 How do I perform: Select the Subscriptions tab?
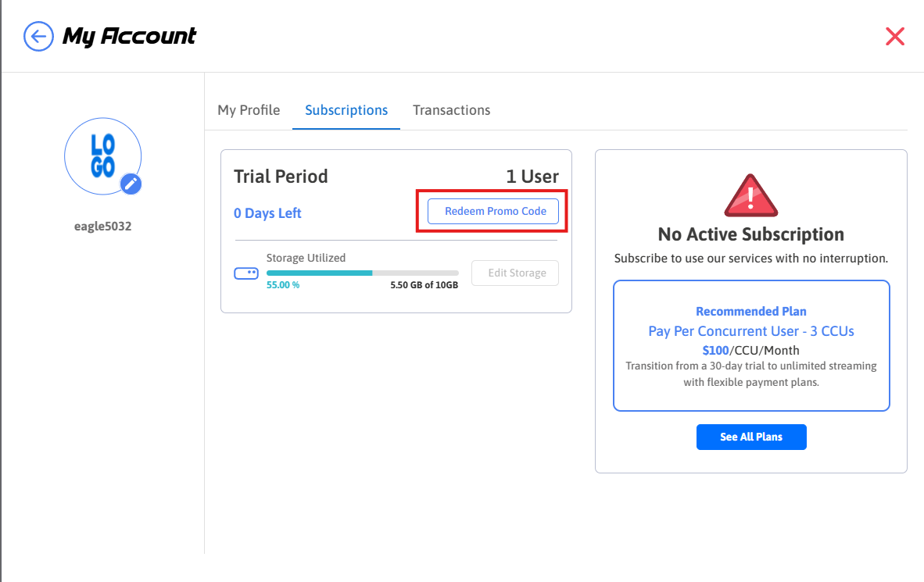coord(346,110)
